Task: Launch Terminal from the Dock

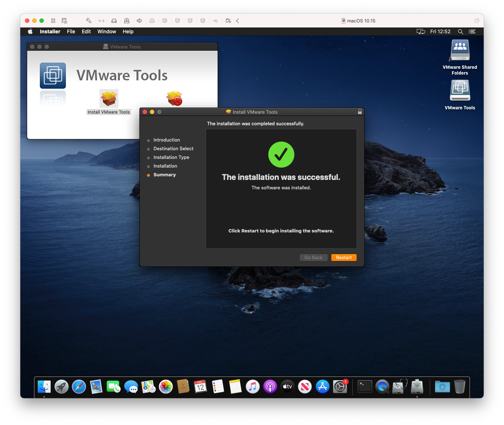Action: [x=365, y=386]
